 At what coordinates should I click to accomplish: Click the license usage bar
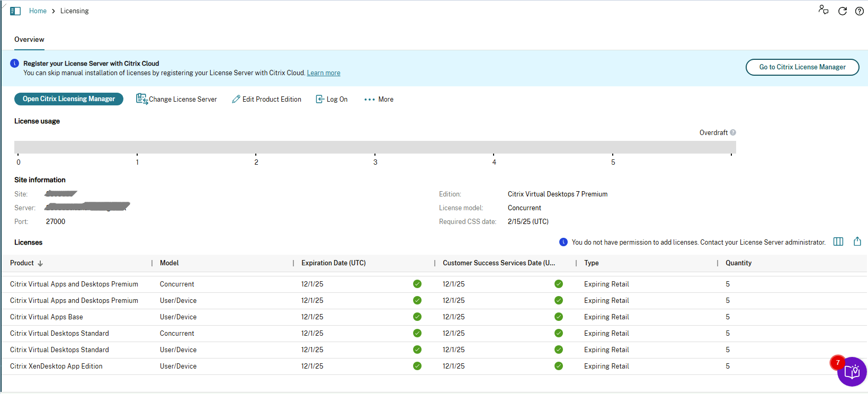coord(374,147)
